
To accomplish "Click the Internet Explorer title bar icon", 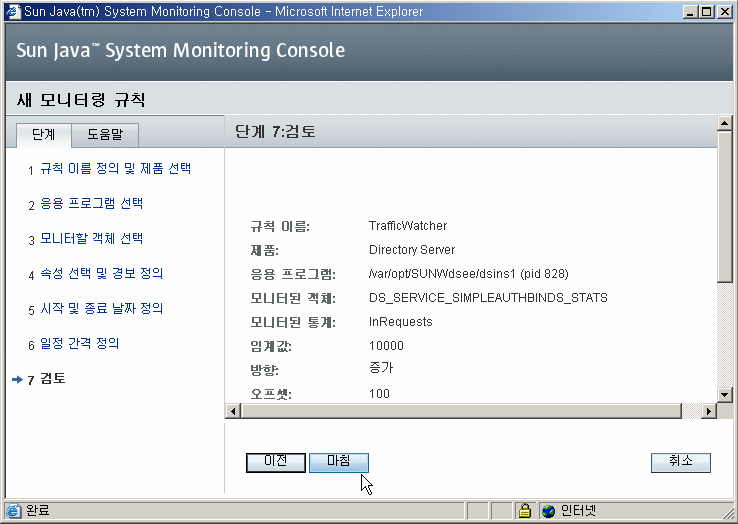I will point(12,11).
